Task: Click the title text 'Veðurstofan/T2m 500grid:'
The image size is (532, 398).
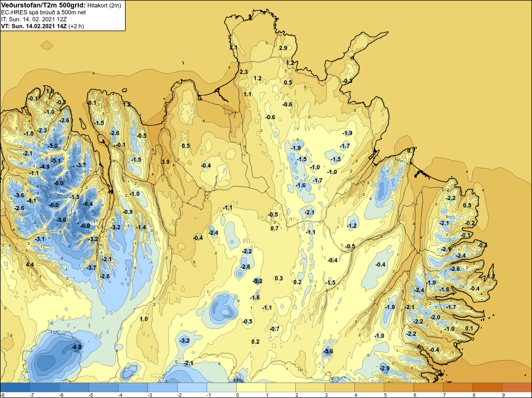Action: (x=43, y=5)
